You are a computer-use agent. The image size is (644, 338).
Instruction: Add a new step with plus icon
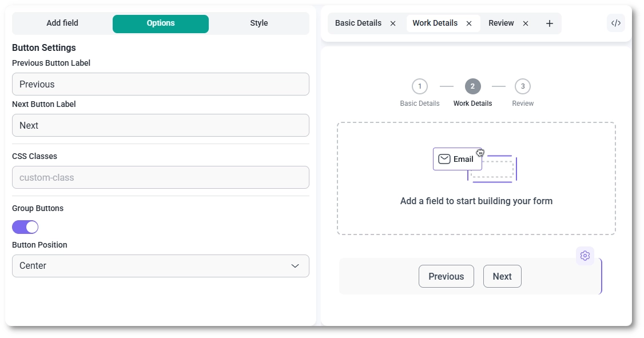(549, 23)
